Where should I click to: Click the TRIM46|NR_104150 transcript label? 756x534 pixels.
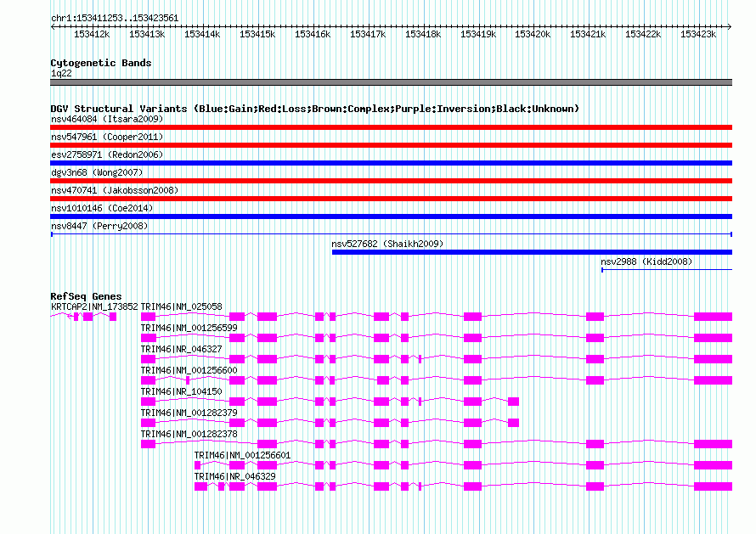tap(181, 391)
